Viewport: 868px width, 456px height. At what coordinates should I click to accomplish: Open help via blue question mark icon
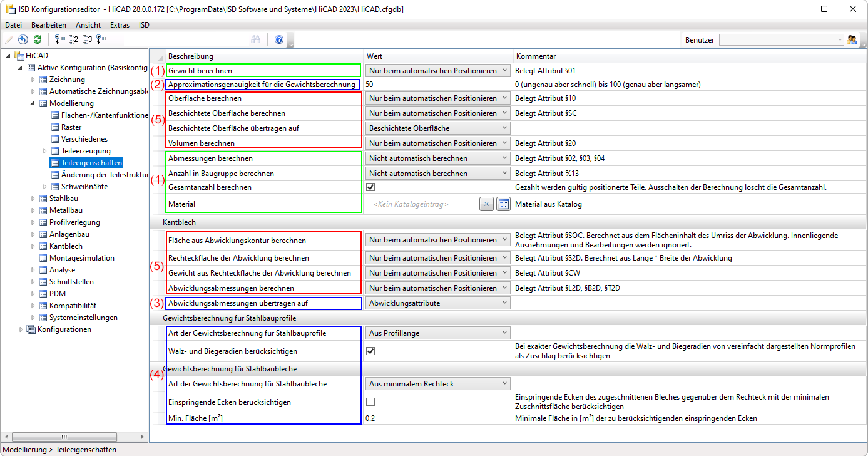pos(279,39)
